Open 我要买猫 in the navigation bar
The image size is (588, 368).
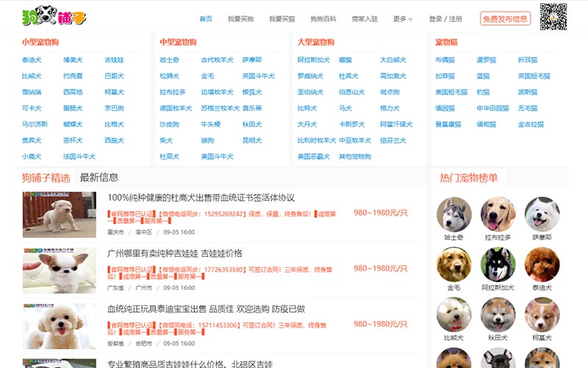coord(282,19)
